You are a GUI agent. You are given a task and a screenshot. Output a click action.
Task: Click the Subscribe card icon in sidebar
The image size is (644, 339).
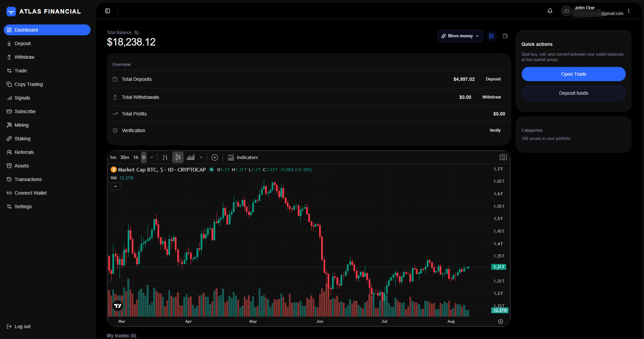tap(9, 111)
